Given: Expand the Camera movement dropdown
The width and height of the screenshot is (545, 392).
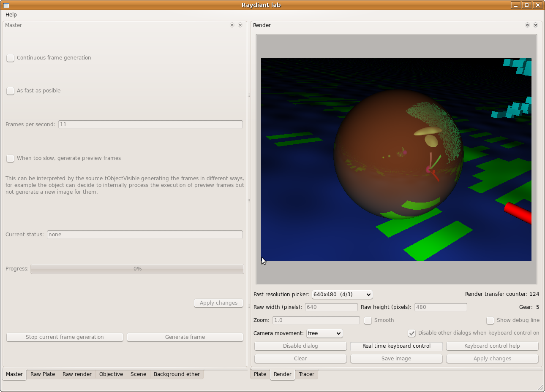Looking at the screenshot, I should 324,333.
